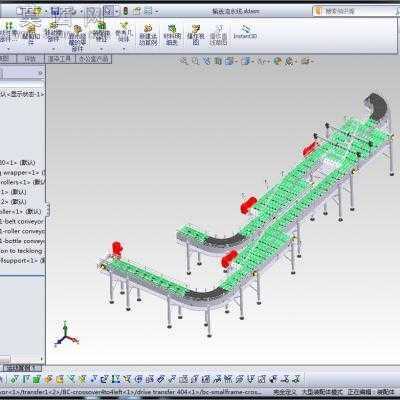Select the 'on to tecklong' tree item
The height and width of the screenshot is (400, 400).
click(x=21, y=251)
